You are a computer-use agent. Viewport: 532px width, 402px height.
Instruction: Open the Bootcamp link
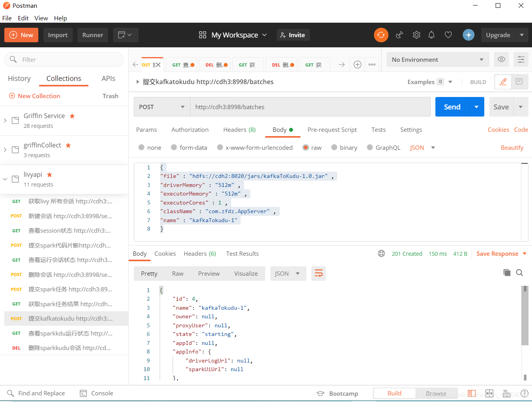pos(338,393)
